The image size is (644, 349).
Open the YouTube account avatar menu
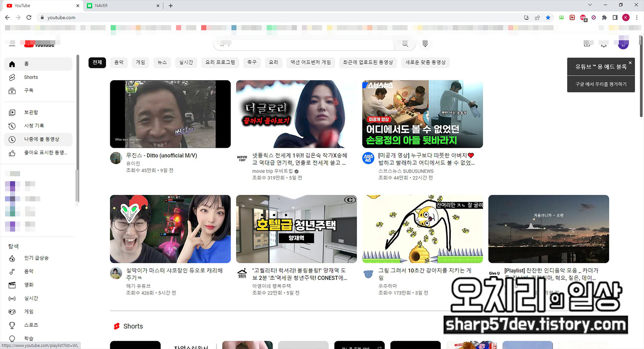(x=623, y=44)
